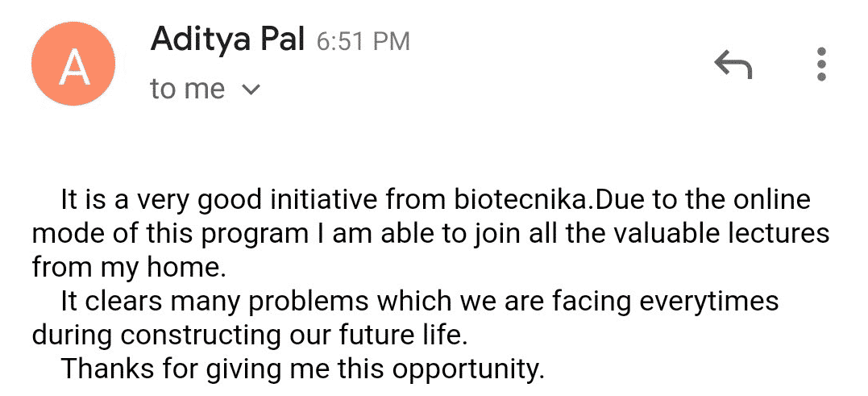Image resolution: width=868 pixels, height=396 pixels.
Task: Click the 6:51 PM timestamp
Action: pos(363,42)
